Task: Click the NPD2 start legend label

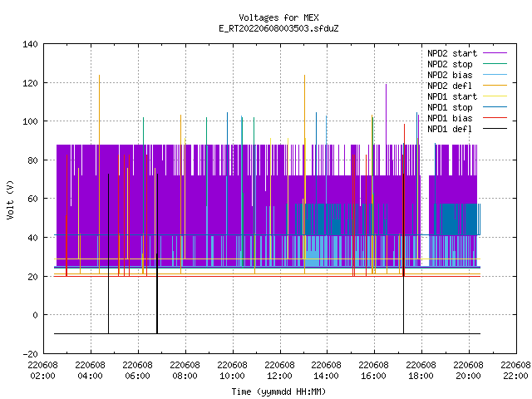Action: pyautogui.click(x=452, y=53)
